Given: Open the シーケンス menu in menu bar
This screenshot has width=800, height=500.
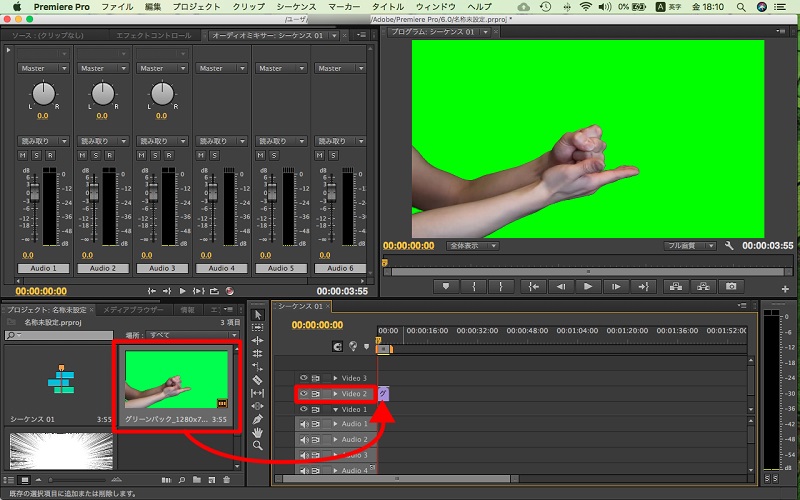Looking at the screenshot, I should pyautogui.click(x=296, y=7).
